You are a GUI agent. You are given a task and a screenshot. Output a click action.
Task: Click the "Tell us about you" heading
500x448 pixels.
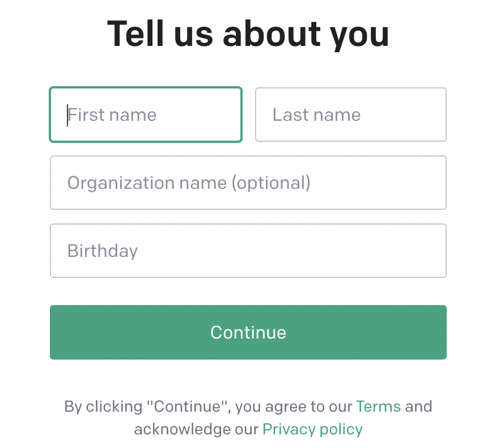click(x=248, y=33)
